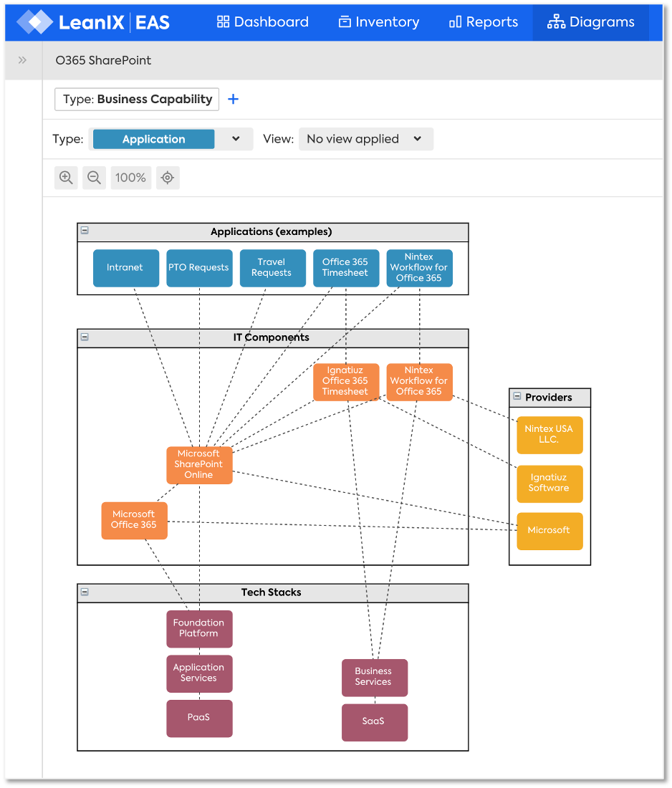Select the Travel Requests application box
Viewport: 672px width, 788px height.
tap(273, 268)
